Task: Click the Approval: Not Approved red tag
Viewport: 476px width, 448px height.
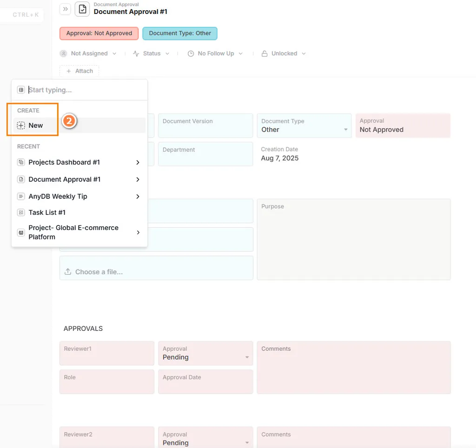Action: (99, 33)
